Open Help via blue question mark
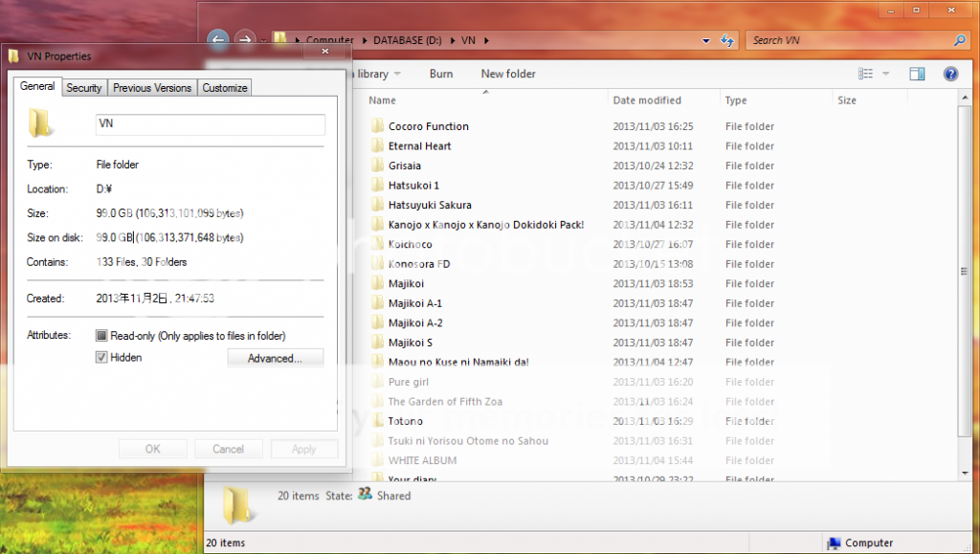The image size is (980, 554). click(x=950, y=74)
